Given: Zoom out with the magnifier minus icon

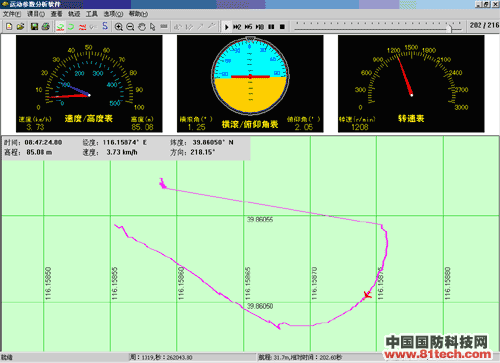Looking at the screenshot, I should coord(130,27).
